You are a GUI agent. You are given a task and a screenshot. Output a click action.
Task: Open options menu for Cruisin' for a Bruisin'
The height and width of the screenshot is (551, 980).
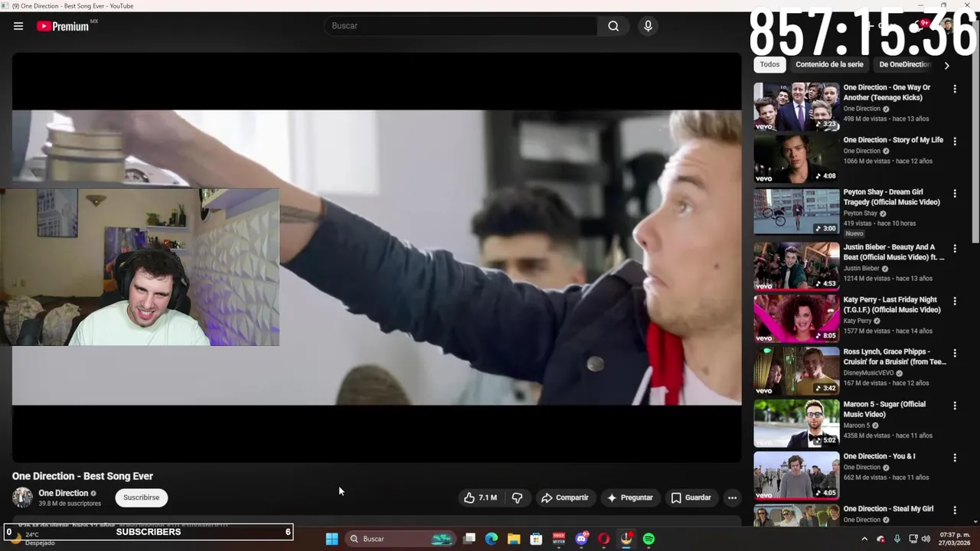[x=954, y=353]
